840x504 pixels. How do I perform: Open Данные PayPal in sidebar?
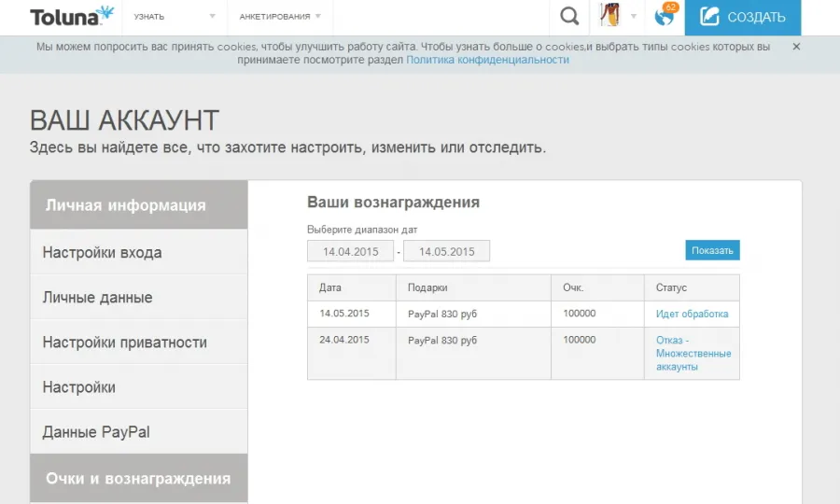point(139,432)
